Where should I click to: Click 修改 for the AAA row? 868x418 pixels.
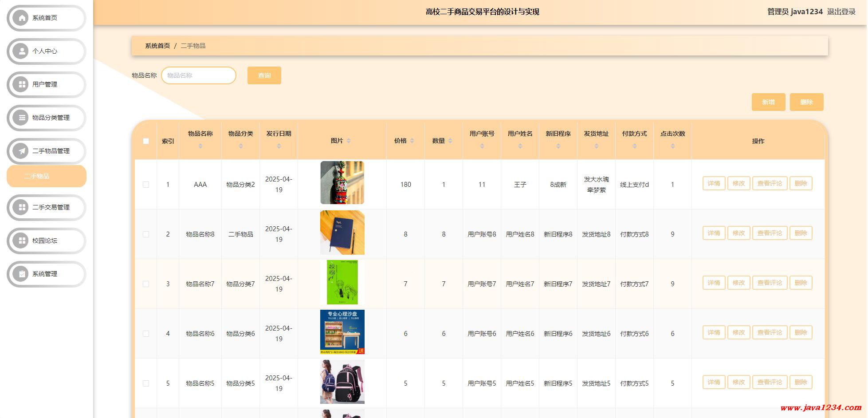[x=739, y=183]
